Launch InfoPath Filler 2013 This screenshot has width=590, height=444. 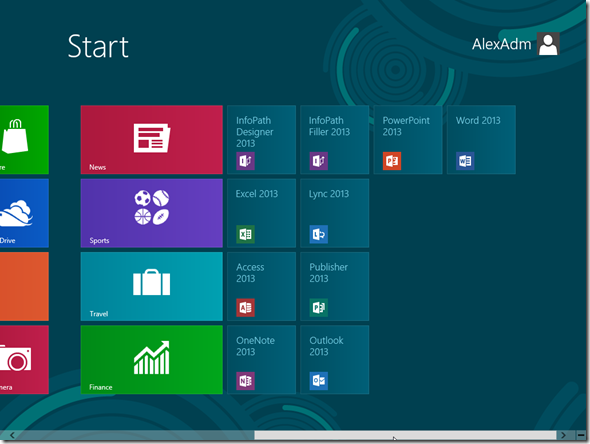coord(335,140)
